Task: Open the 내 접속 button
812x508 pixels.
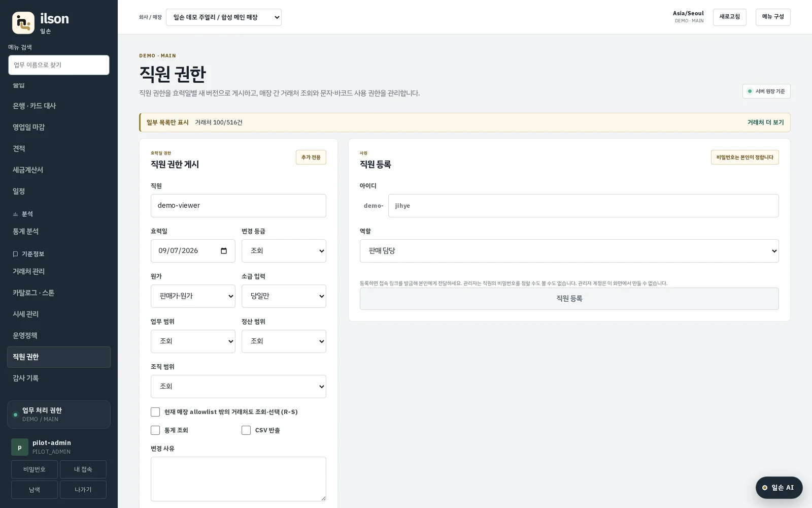Action: (83, 469)
